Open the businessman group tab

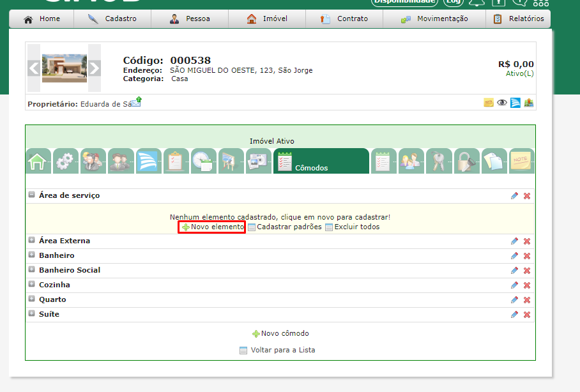(93, 161)
